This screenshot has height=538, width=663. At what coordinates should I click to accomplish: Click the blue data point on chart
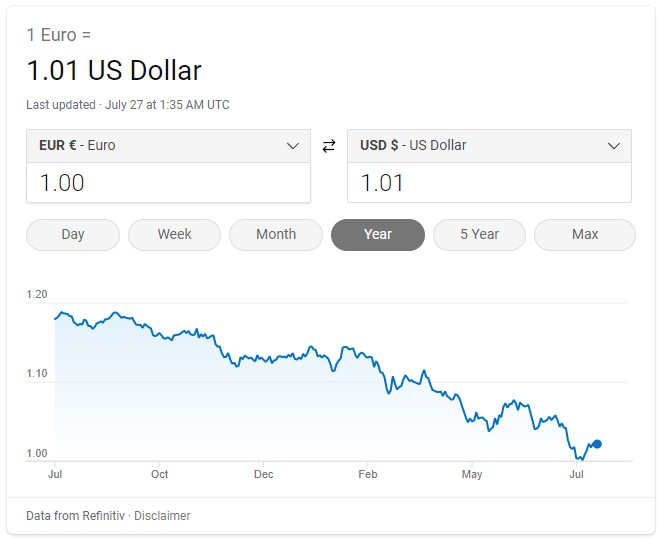click(x=597, y=444)
